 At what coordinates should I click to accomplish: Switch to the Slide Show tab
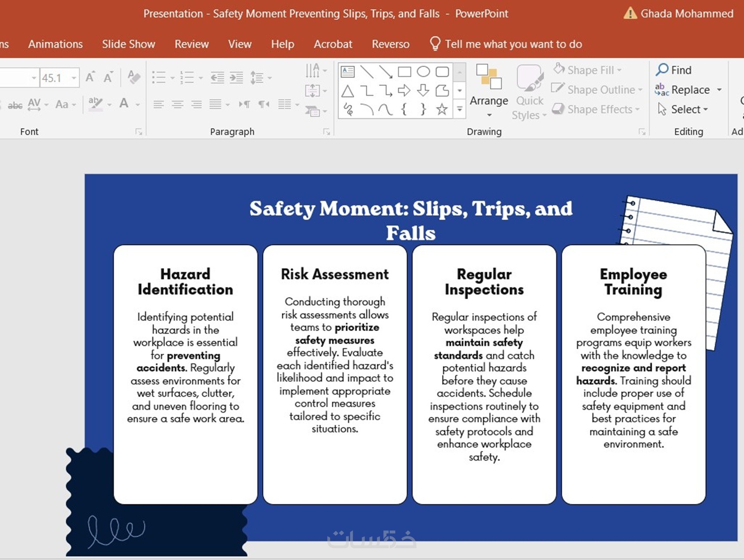tap(129, 44)
